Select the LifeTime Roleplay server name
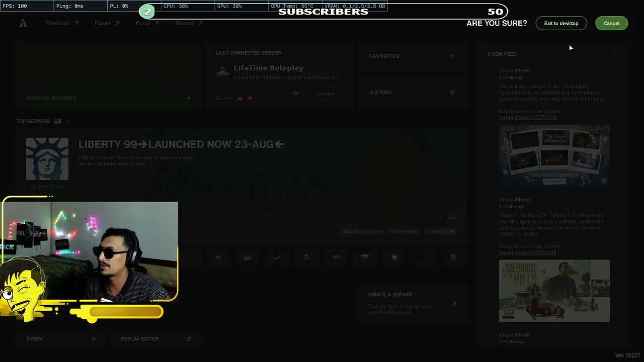 coord(269,68)
